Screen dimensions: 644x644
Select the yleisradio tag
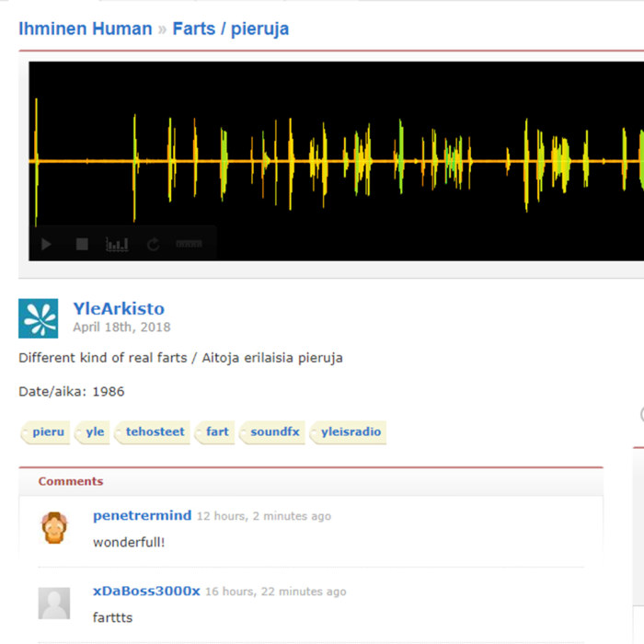click(349, 432)
